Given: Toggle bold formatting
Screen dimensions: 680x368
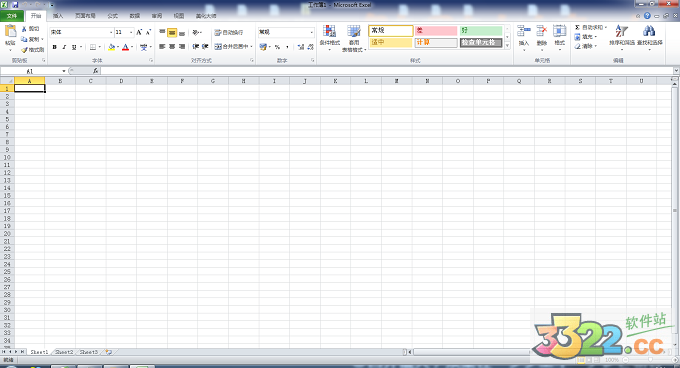Looking at the screenshot, I should pyautogui.click(x=55, y=47).
